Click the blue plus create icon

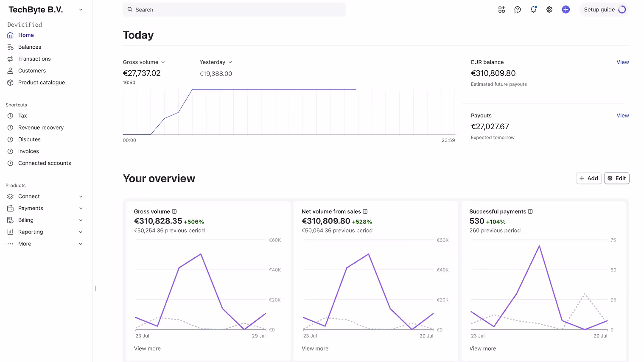566,10
